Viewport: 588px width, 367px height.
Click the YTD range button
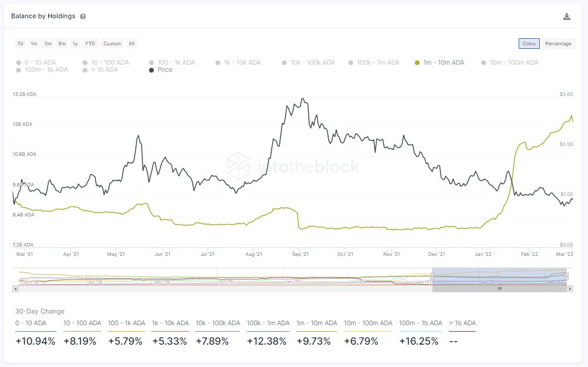(89, 43)
